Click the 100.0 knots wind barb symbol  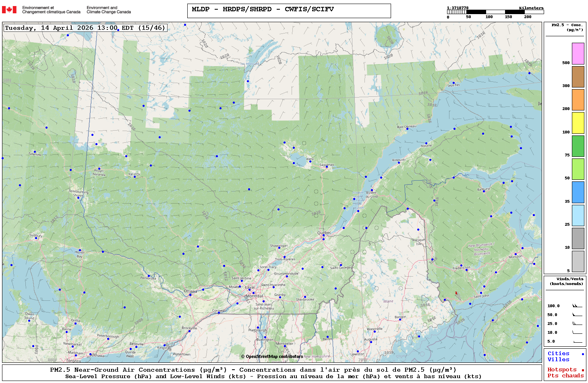[x=577, y=306]
